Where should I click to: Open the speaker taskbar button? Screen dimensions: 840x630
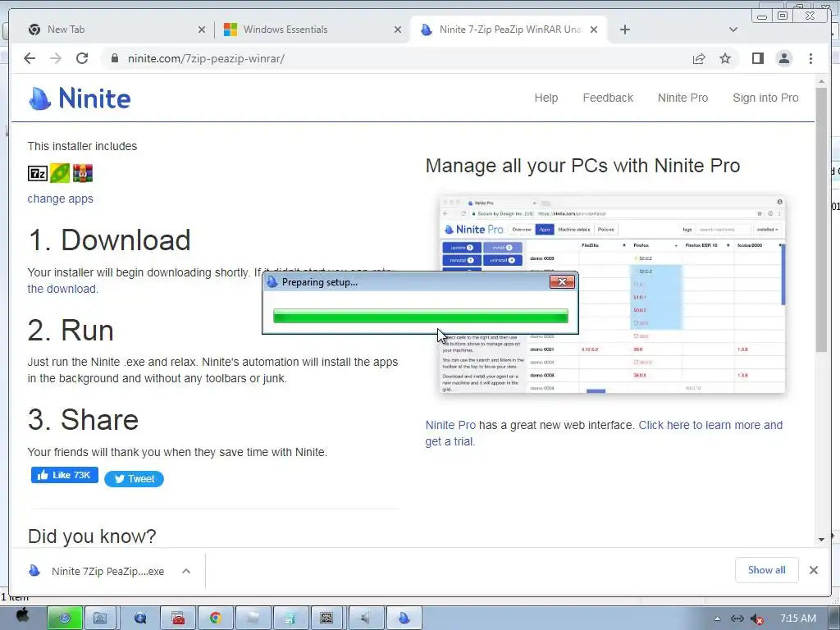[365, 619]
